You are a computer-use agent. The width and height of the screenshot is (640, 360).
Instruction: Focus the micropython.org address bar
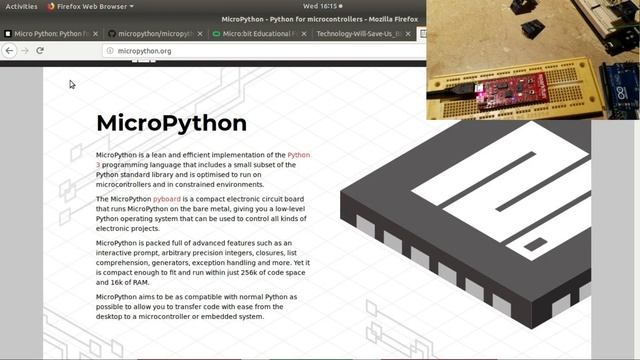265,51
